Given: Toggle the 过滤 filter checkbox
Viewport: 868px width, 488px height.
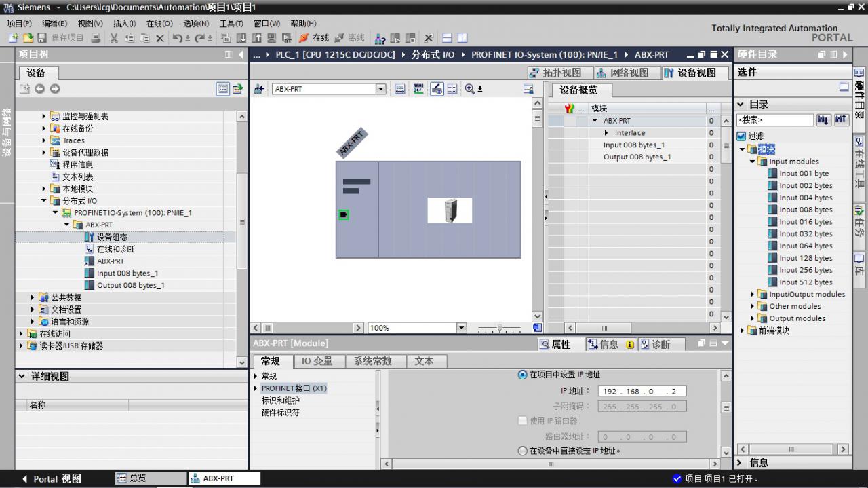Looking at the screenshot, I should 741,136.
